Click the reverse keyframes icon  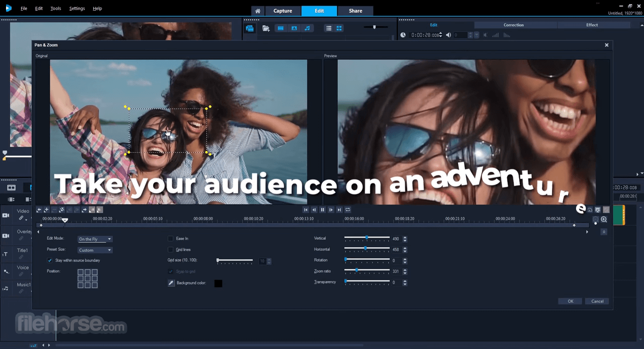pyautogui.click(x=61, y=210)
